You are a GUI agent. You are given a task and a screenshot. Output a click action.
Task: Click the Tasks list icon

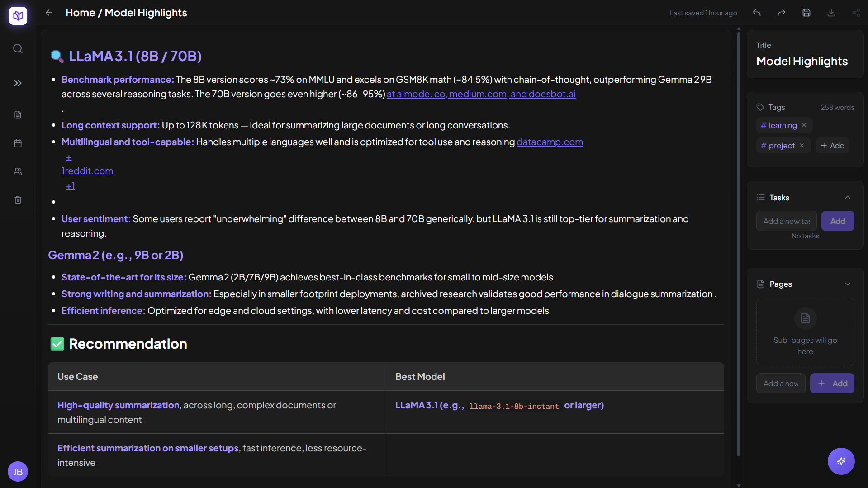click(x=761, y=198)
